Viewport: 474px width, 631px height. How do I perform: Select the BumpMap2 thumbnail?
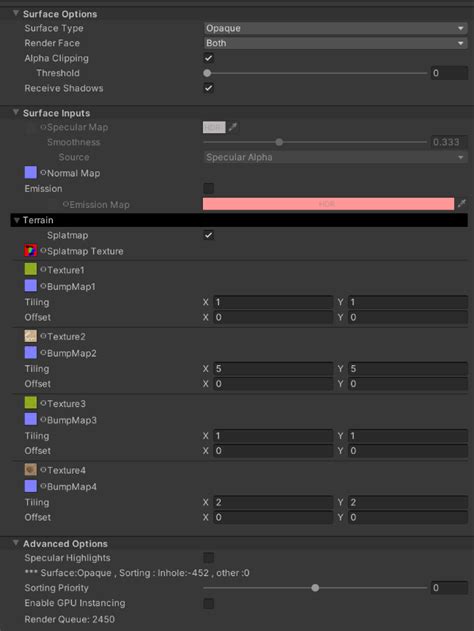[31, 353]
